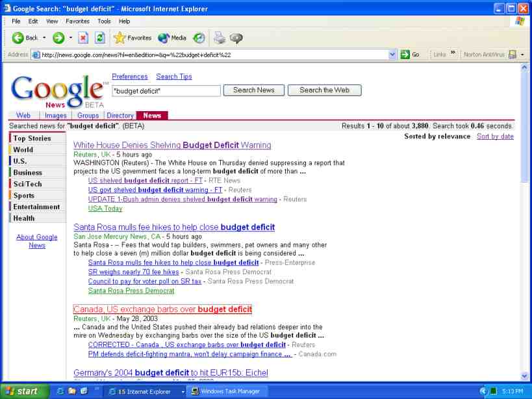Open the Santa Rosa mulls fee hikes headline

tap(173, 227)
